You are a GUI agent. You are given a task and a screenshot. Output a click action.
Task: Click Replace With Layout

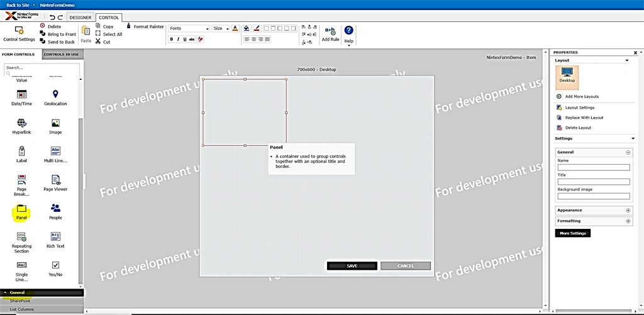tap(580, 118)
